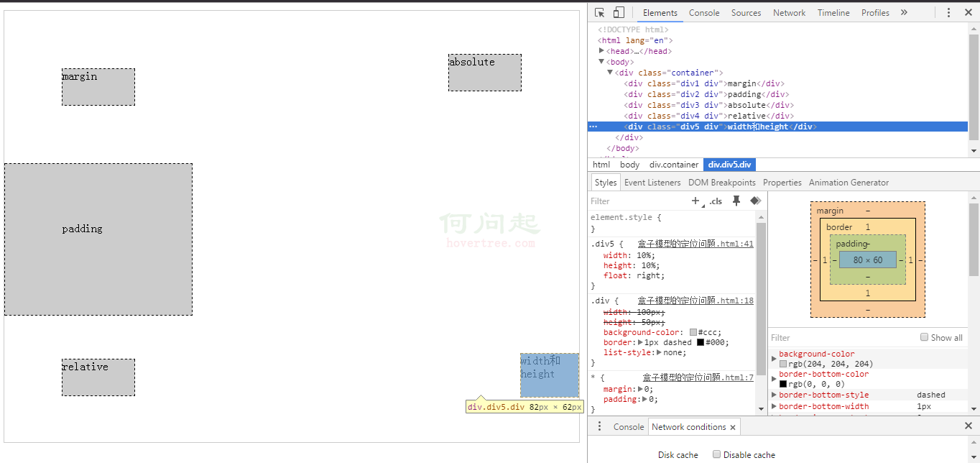This screenshot has height=463, width=980.
Task: Open DevTools customize three-dot menu
Action: point(948,12)
